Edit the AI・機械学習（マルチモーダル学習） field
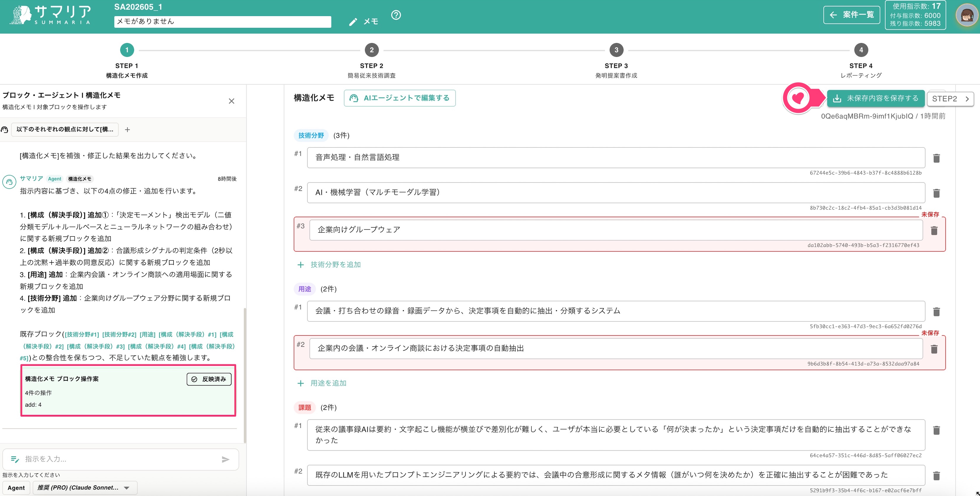 point(616,192)
